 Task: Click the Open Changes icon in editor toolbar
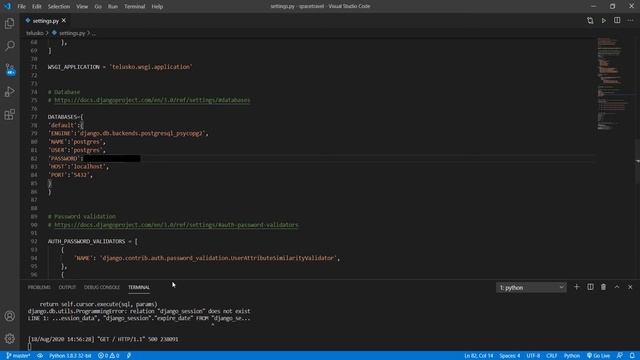[x=590, y=20]
